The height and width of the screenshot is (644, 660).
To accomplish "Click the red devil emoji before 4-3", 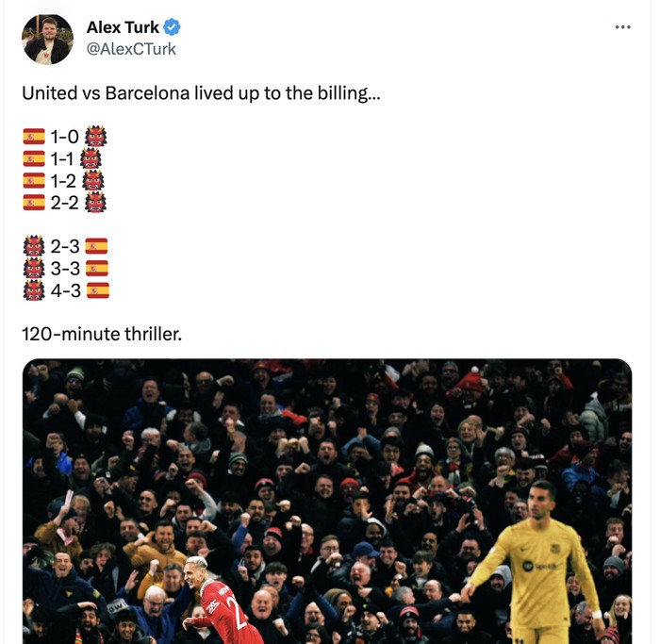I will 34,290.
